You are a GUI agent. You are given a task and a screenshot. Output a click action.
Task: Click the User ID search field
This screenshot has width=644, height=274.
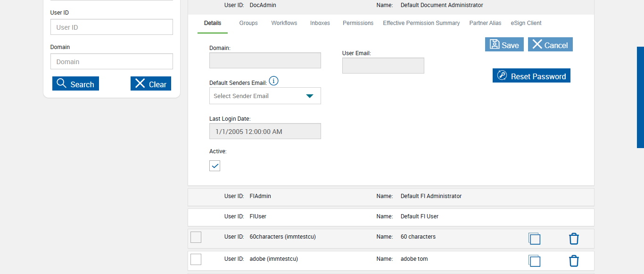point(111,27)
